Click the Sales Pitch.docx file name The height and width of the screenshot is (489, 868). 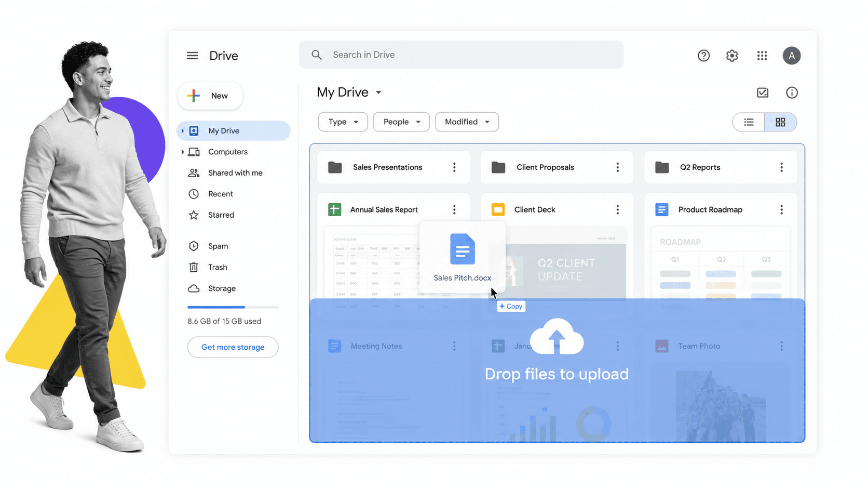(x=463, y=278)
